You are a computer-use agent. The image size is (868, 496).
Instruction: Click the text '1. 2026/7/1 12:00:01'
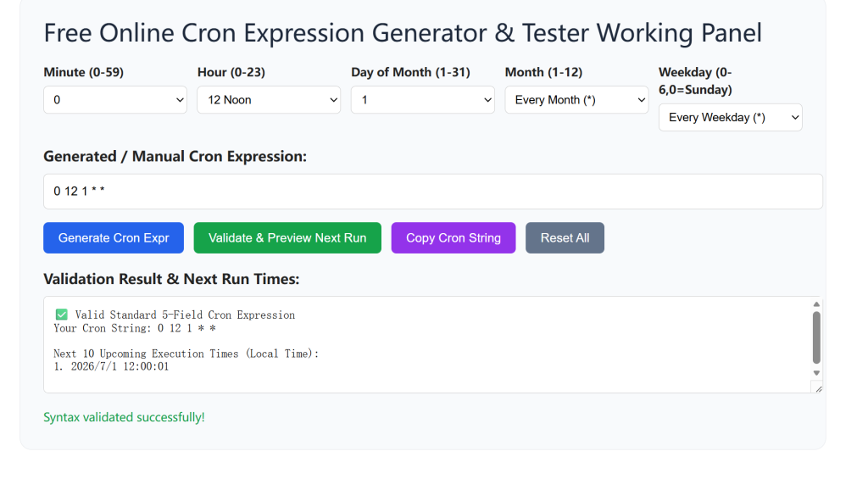[x=111, y=366]
